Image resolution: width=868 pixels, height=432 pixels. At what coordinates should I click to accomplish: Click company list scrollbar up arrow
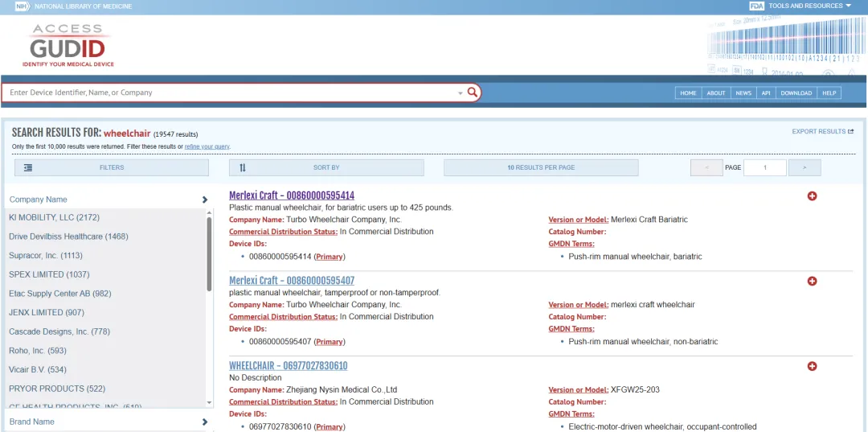(209, 212)
